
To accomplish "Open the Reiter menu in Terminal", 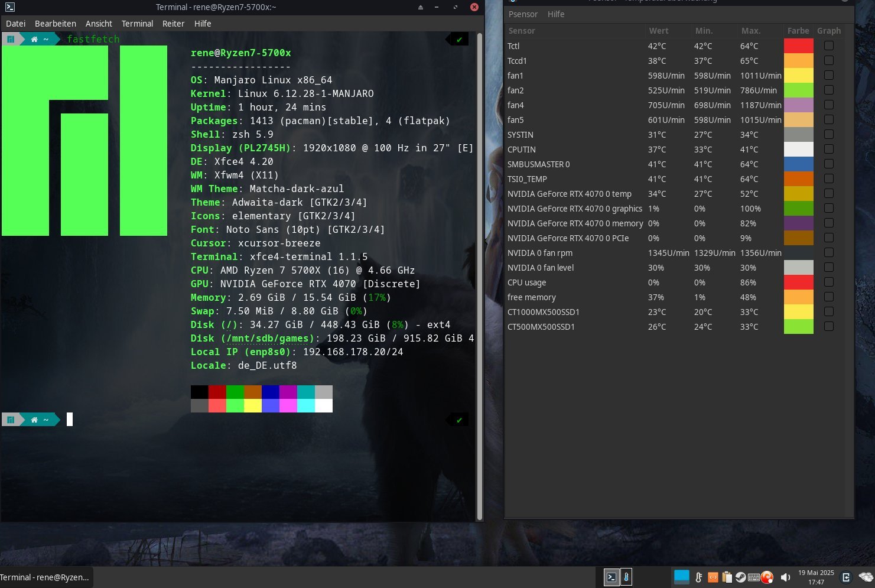I will coord(174,24).
